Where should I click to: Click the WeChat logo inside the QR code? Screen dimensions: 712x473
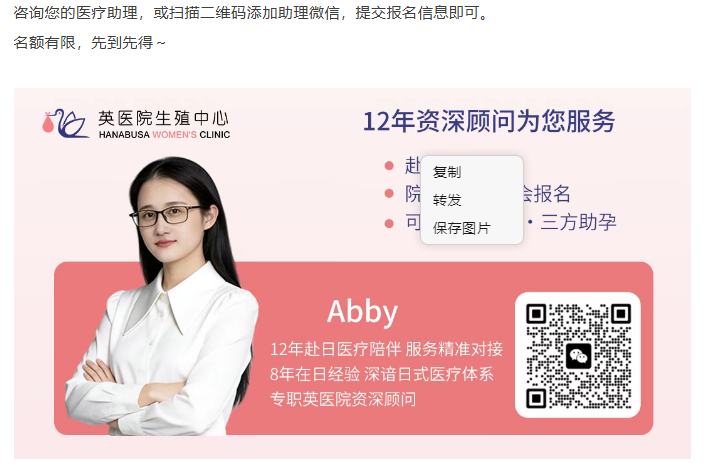(x=578, y=355)
